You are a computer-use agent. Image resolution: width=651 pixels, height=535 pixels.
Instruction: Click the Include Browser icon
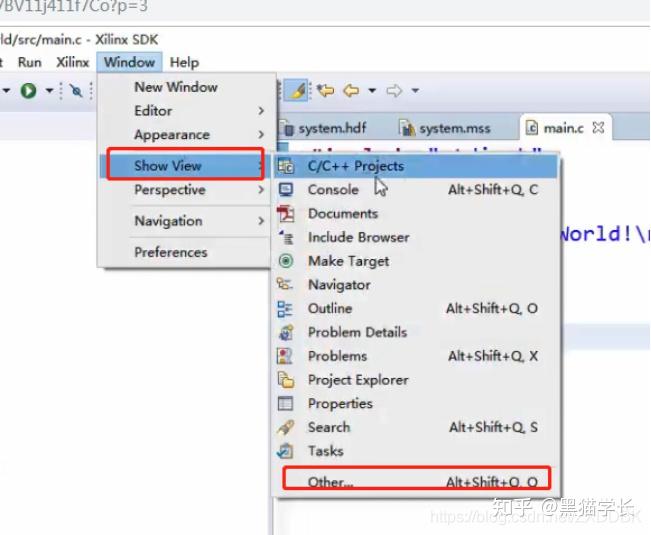[286, 237]
